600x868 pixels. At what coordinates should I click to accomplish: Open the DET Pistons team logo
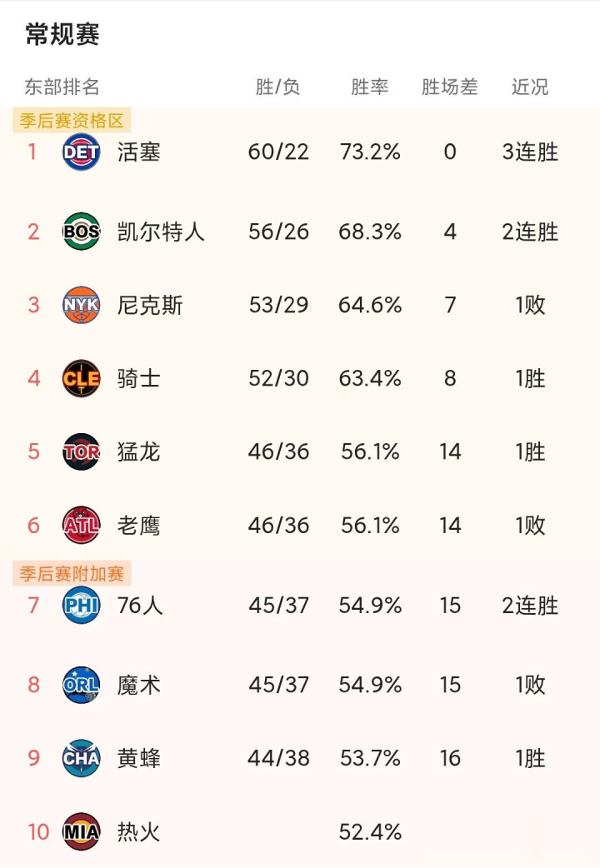81,152
